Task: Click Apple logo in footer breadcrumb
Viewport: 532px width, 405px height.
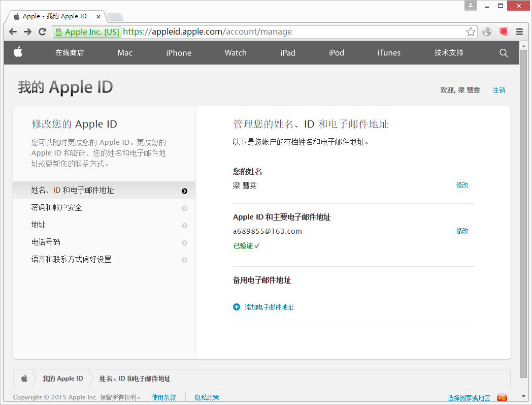Action: pyautogui.click(x=24, y=379)
